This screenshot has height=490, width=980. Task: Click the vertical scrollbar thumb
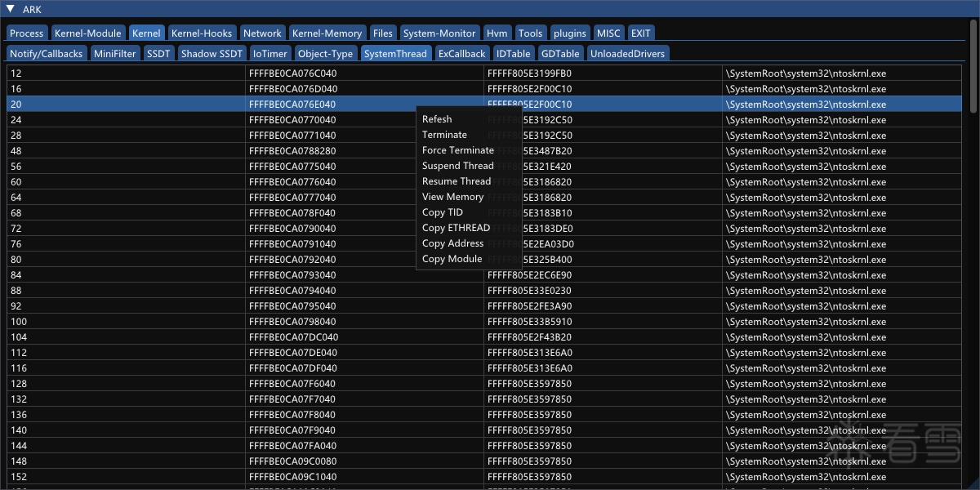click(973, 67)
